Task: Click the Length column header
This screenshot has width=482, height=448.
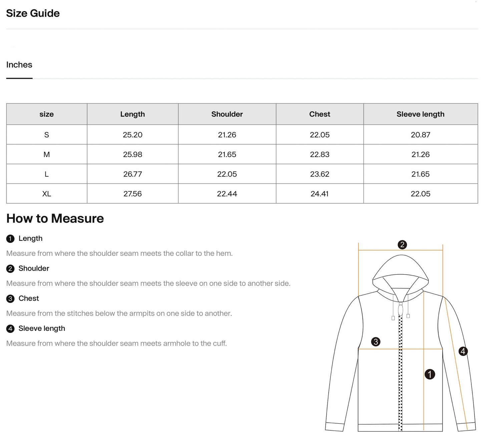Action: [132, 114]
